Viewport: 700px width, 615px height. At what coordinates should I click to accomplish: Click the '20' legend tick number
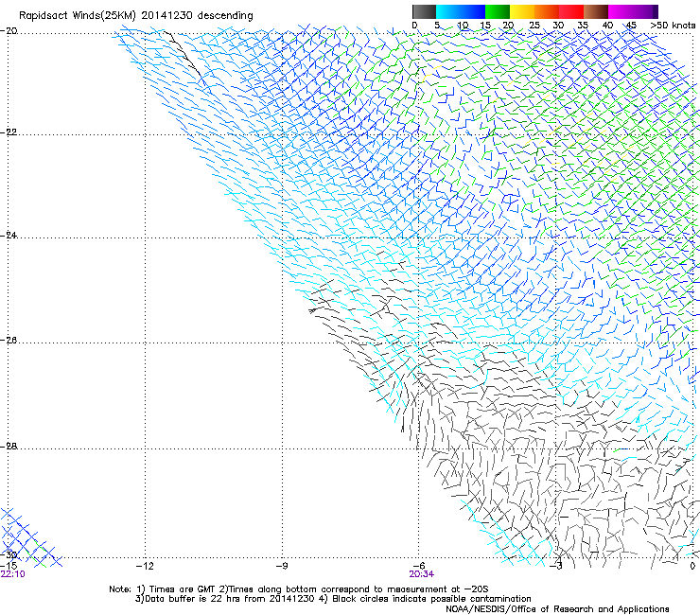(x=508, y=26)
